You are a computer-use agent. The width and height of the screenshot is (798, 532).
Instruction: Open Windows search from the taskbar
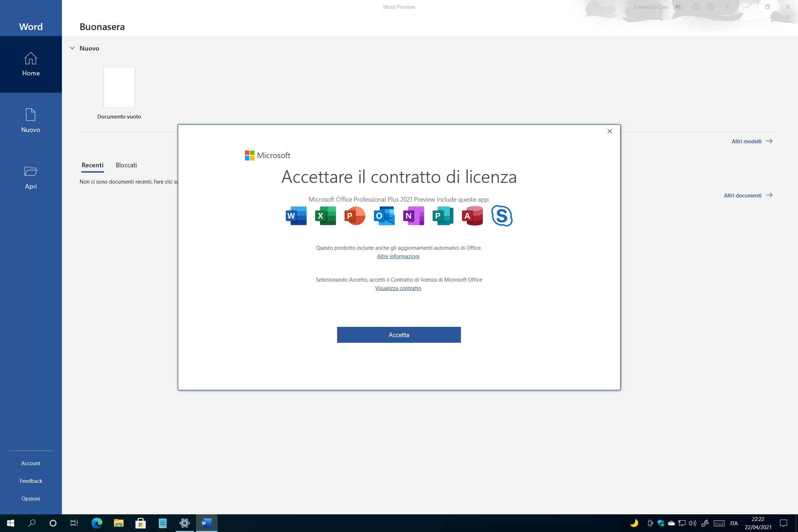pyautogui.click(x=32, y=523)
